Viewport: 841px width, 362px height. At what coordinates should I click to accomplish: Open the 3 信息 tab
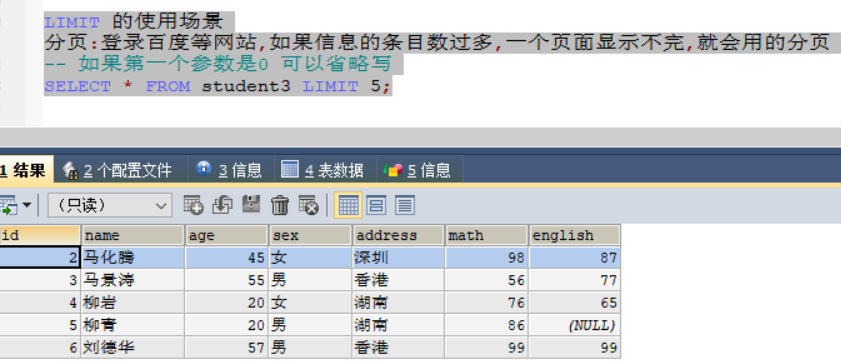pyautogui.click(x=231, y=171)
